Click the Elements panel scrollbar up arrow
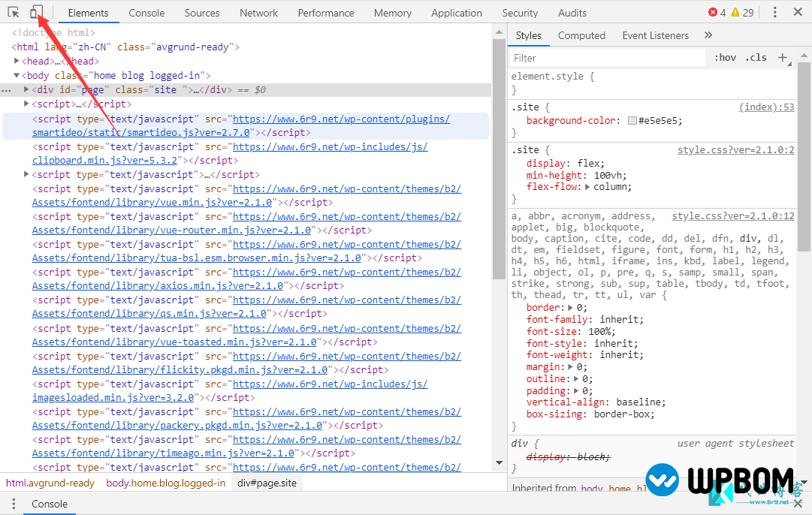 499,32
